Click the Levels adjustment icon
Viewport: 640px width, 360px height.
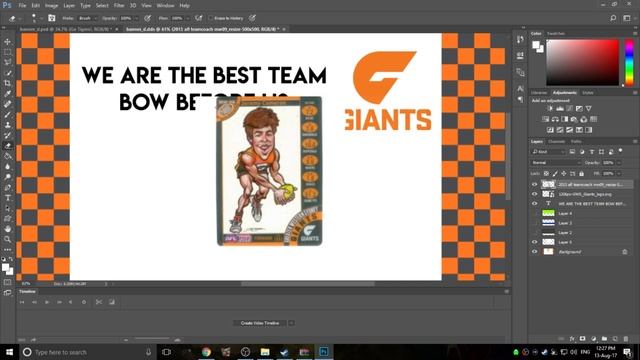coord(560,109)
